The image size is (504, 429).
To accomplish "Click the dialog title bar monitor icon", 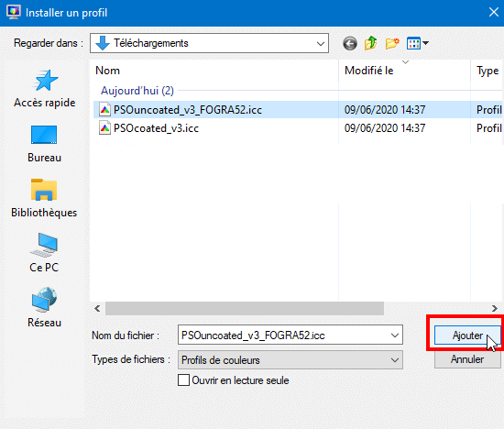I will [13, 12].
